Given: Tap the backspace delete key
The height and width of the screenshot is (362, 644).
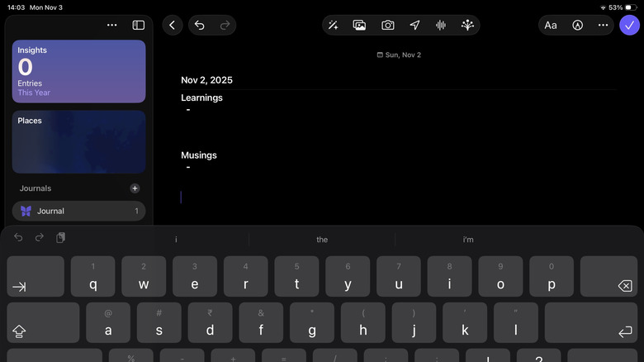Looking at the screenshot, I should tap(608, 276).
